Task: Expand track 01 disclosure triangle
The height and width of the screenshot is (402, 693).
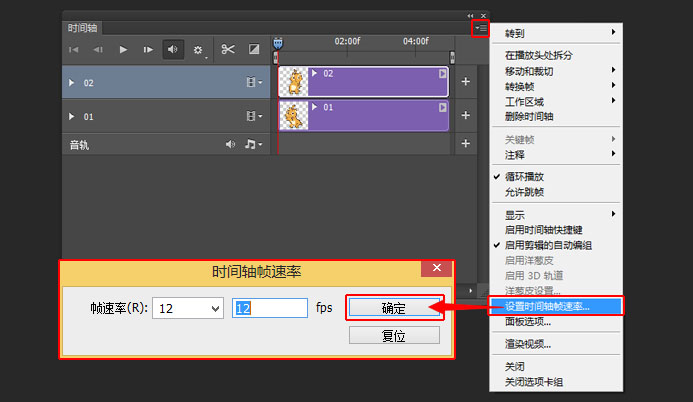Action: (72, 117)
